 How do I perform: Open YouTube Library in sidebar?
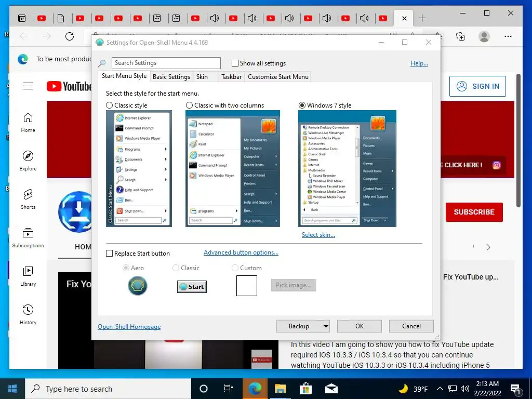tap(28, 276)
